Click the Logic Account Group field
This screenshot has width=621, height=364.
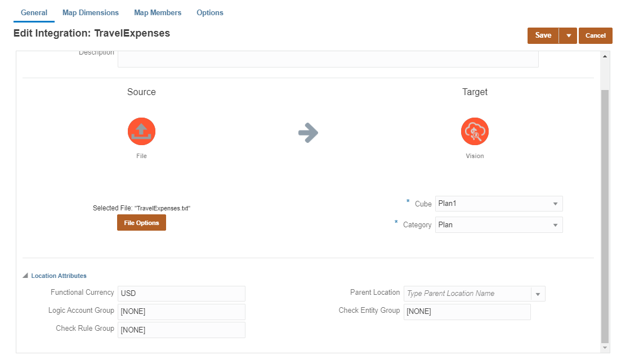click(x=181, y=311)
